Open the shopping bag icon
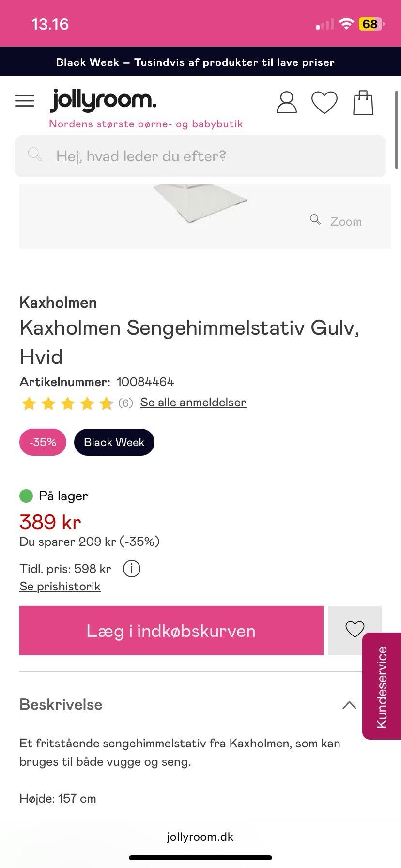401x868 pixels. pos(363,102)
